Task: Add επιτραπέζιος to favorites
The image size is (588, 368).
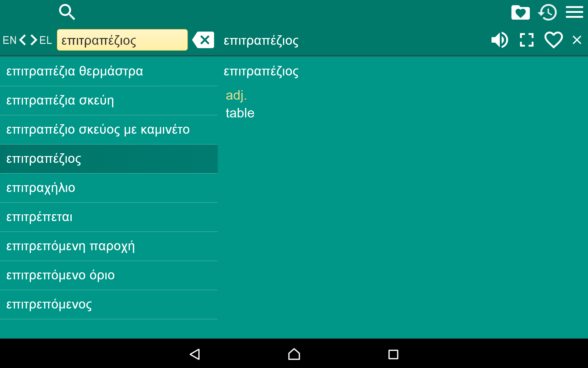Action: 553,40
